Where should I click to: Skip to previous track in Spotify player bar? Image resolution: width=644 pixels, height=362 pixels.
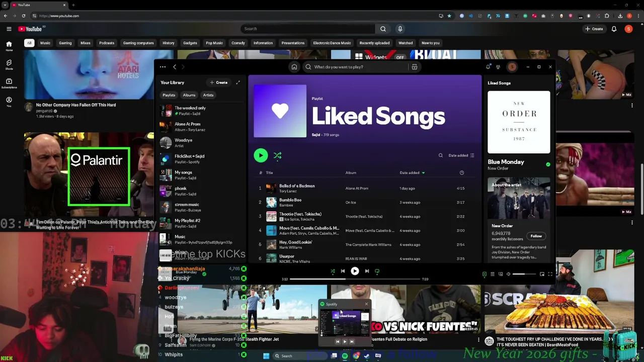[x=343, y=271]
